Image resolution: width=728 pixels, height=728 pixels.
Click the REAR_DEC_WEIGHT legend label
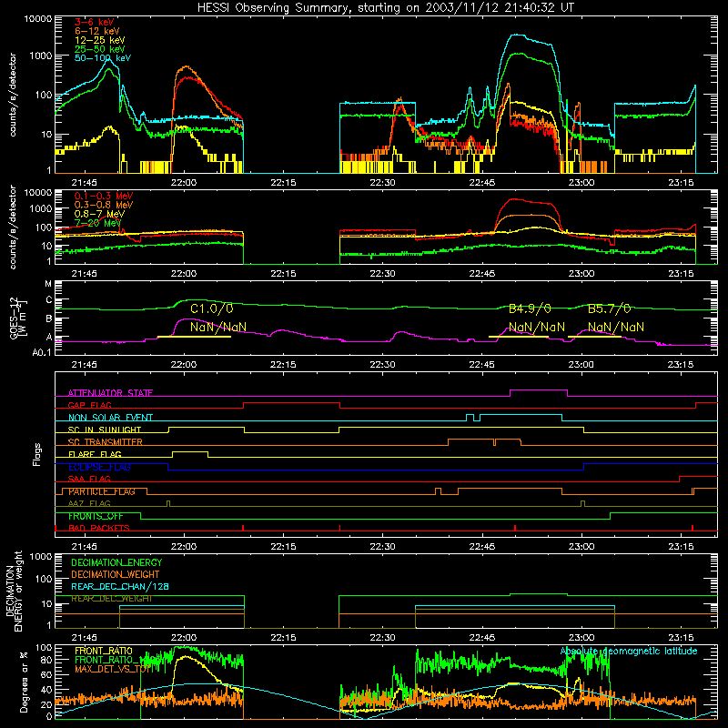pos(111,599)
